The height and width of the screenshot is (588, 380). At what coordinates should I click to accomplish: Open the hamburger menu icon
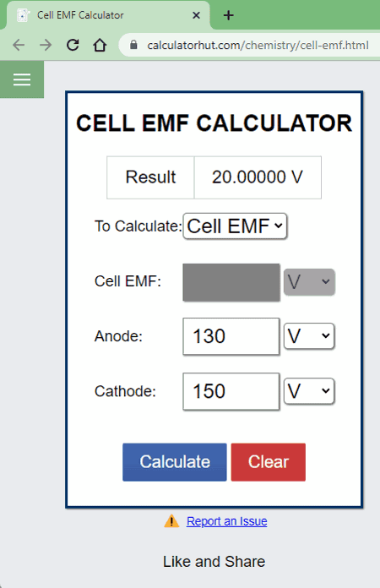pyautogui.click(x=22, y=79)
